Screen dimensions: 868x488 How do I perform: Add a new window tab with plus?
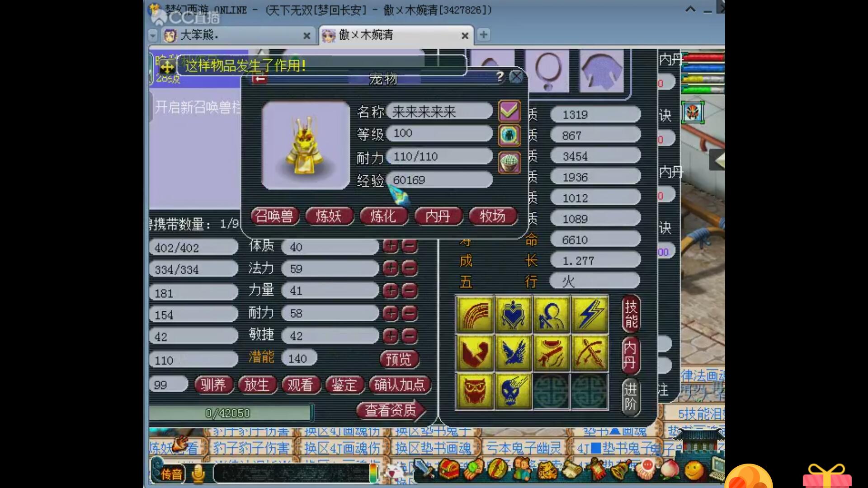coord(483,34)
